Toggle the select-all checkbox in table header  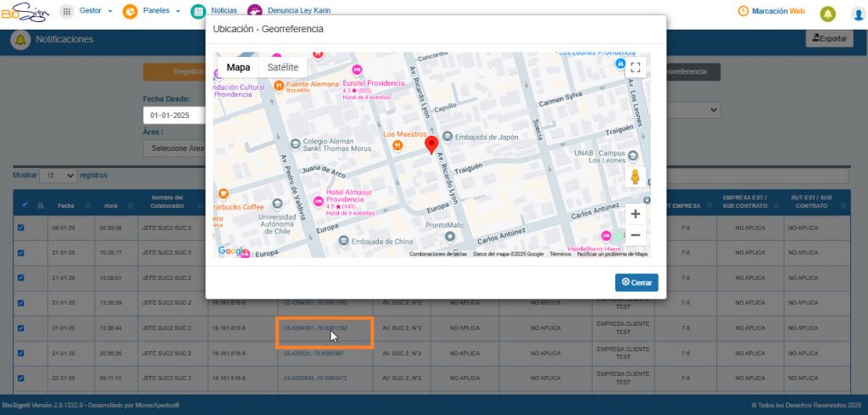pyautogui.click(x=24, y=205)
